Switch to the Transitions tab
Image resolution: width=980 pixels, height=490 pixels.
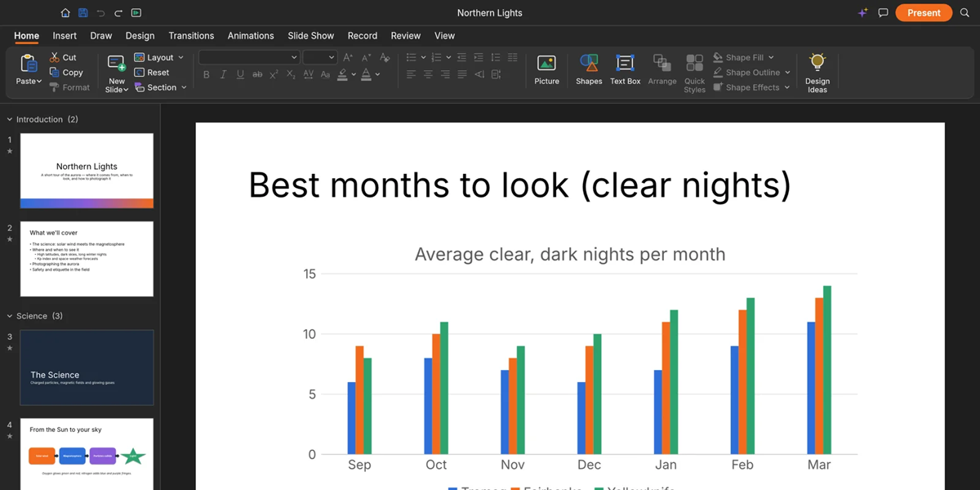[x=191, y=36]
